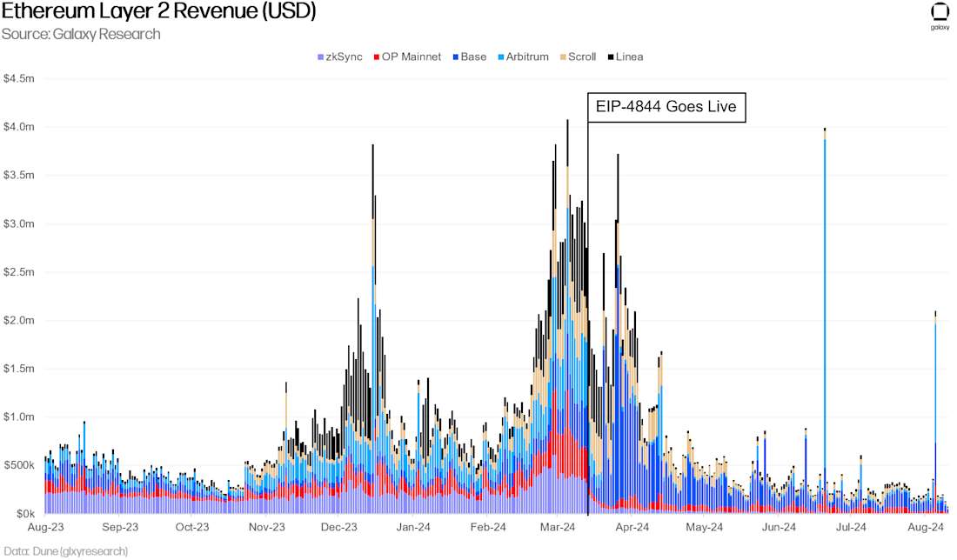The width and height of the screenshot is (957, 560).
Task: Select the OP Mainnet legend label
Action: pos(412,57)
